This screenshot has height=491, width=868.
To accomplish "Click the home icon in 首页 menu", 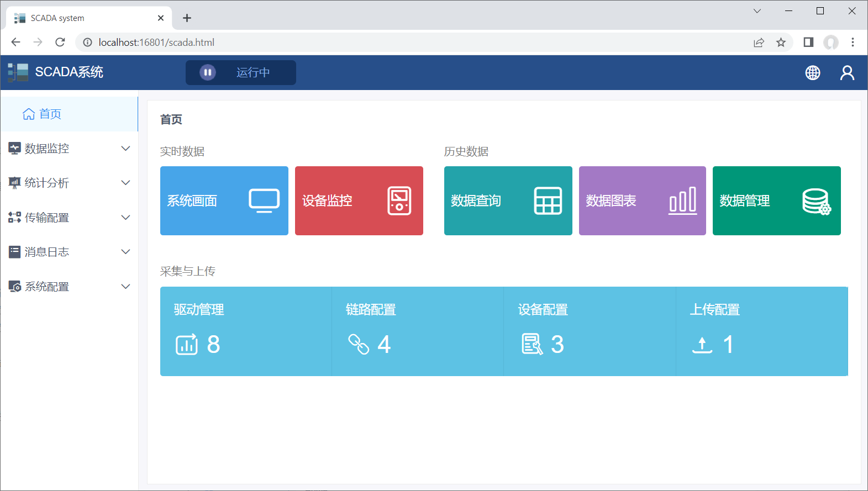I will coord(29,114).
